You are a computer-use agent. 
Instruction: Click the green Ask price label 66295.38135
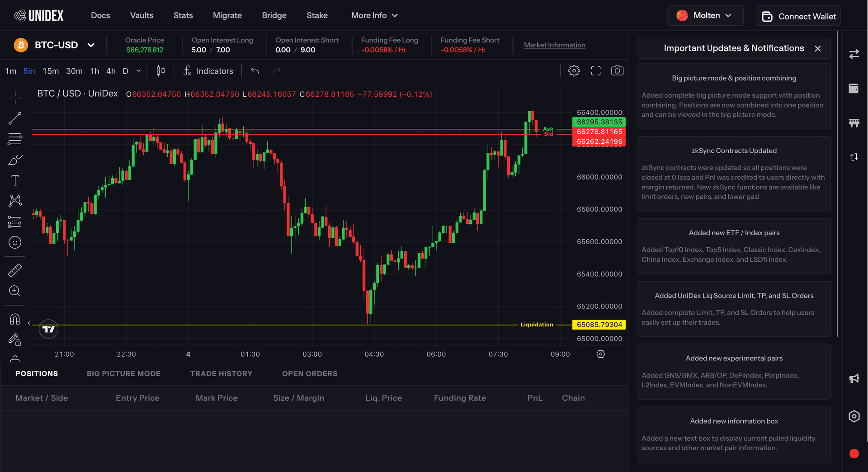pyautogui.click(x=599, y=122)
